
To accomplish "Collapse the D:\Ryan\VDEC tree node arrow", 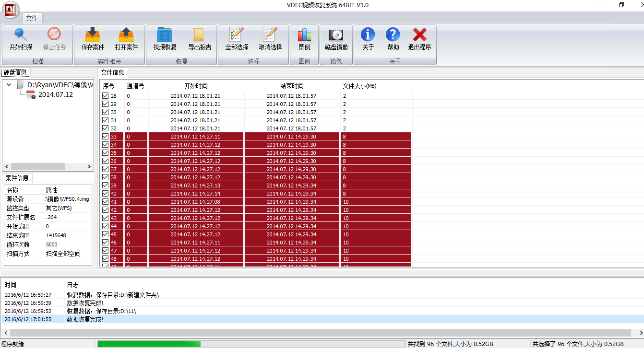I will (9, 85).
